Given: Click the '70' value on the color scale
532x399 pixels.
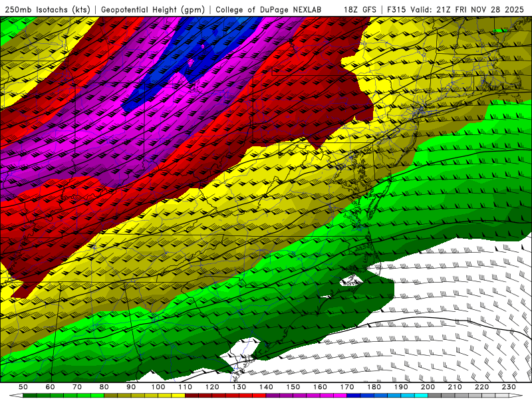Looking at the screenshot, I should tap(77, 387).
